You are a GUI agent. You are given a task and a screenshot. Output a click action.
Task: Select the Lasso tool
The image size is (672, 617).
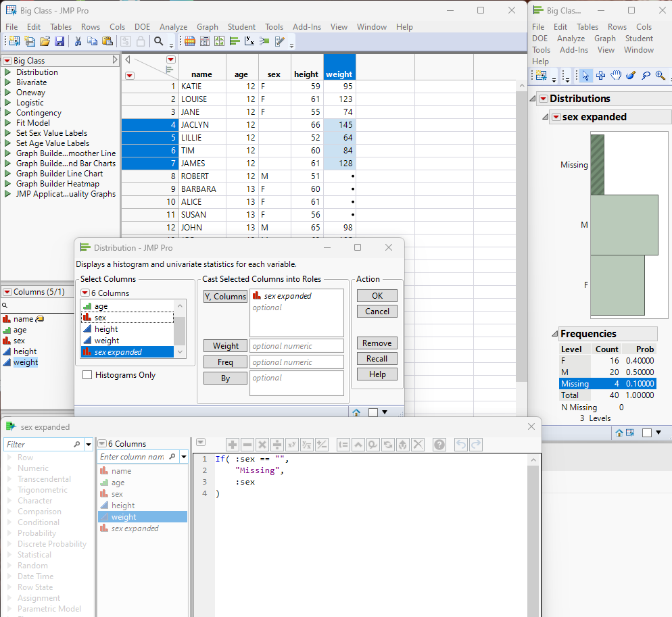pyautogui.click(x=646, y=76)
